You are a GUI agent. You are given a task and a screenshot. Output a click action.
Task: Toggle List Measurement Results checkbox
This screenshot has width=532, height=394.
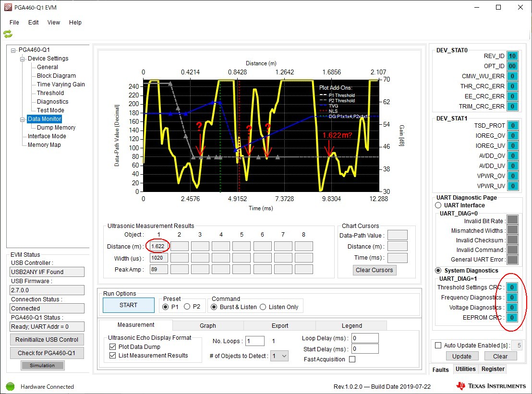pyautogui.click(x=113, y=355)
